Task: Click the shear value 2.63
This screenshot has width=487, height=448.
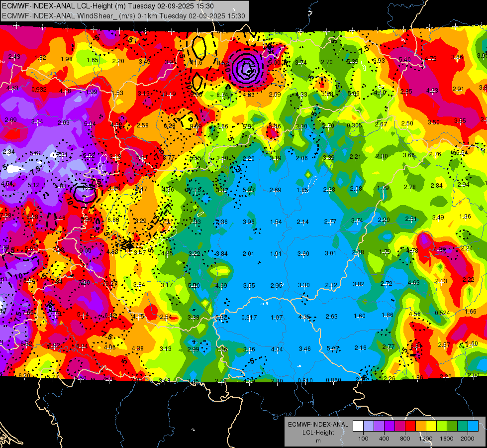Action: tap(331, 317)
